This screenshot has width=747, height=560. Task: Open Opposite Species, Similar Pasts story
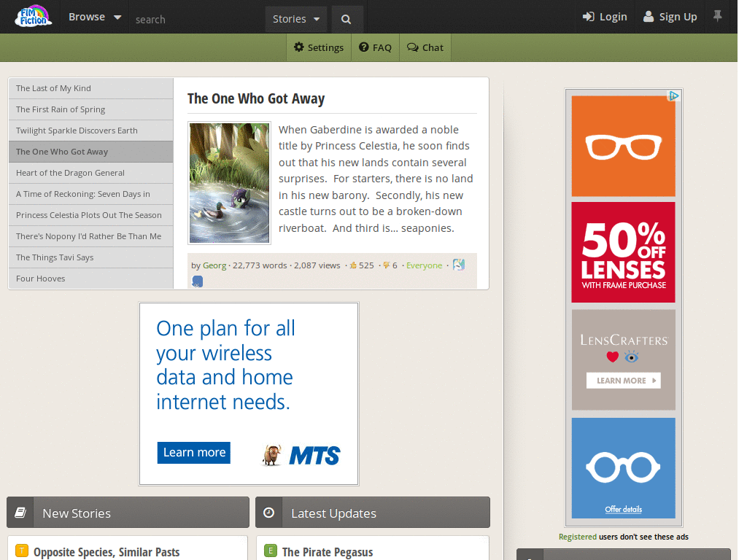[107, 552]
